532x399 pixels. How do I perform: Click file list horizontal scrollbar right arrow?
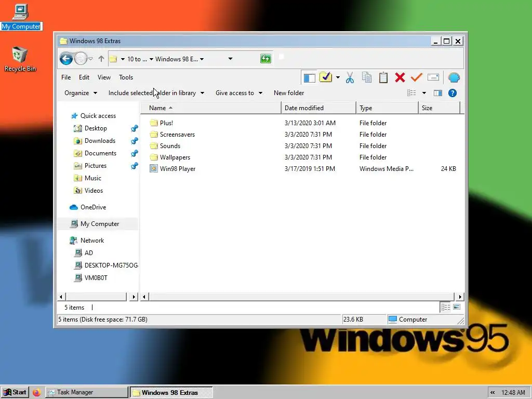[x=460, y=297]
